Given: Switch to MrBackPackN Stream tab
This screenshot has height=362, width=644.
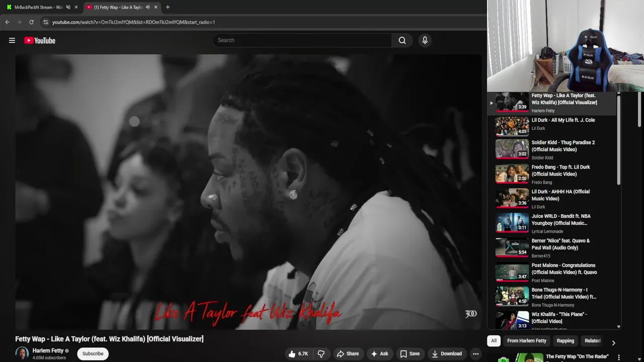Looking at the screenshot, I should (38, 7).
